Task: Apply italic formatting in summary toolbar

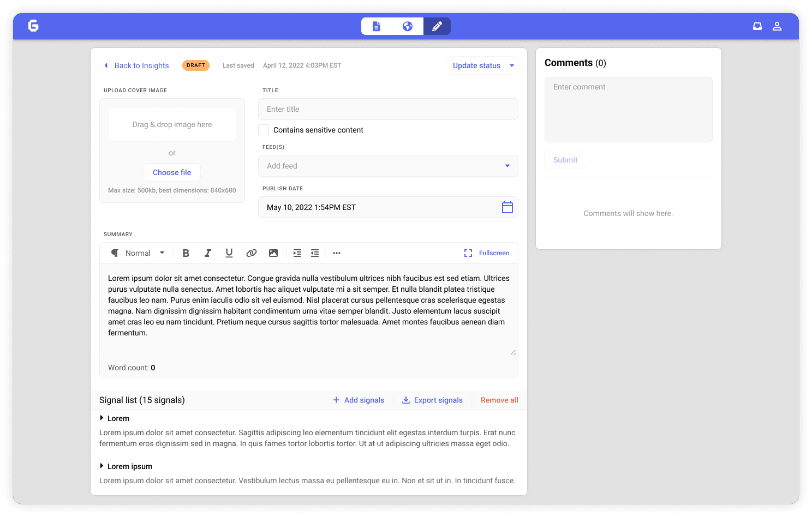Action: coord(207,253)
